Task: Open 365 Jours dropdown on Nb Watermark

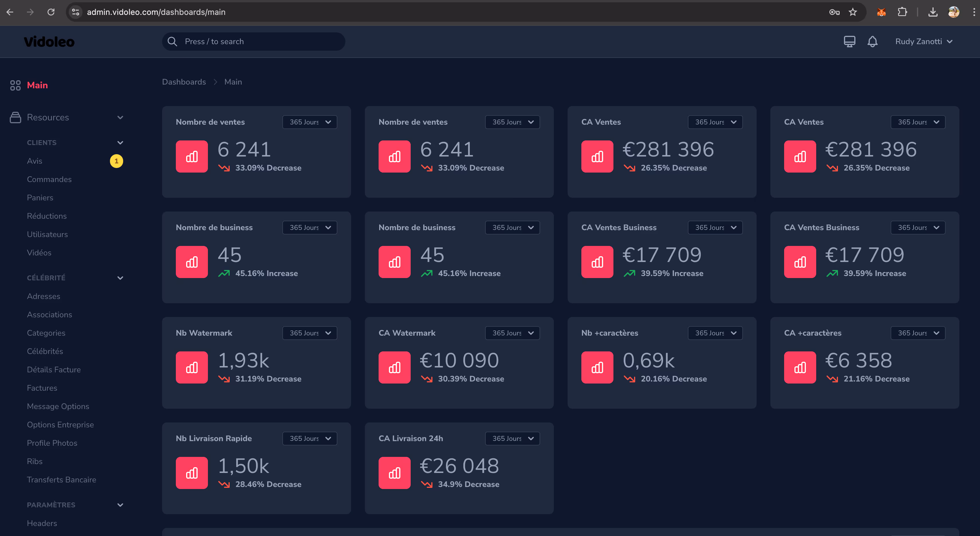Action: click(310, 333)
